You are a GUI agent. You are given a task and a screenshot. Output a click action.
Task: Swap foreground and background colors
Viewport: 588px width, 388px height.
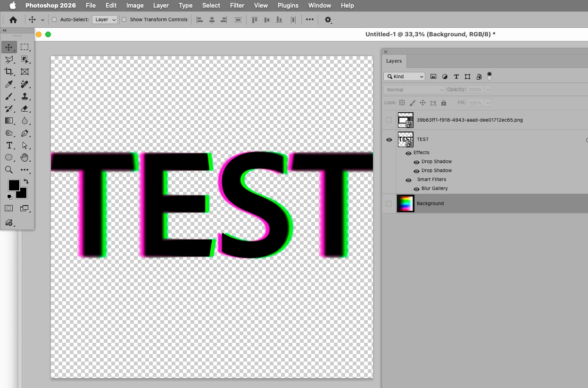pos(26,182)
